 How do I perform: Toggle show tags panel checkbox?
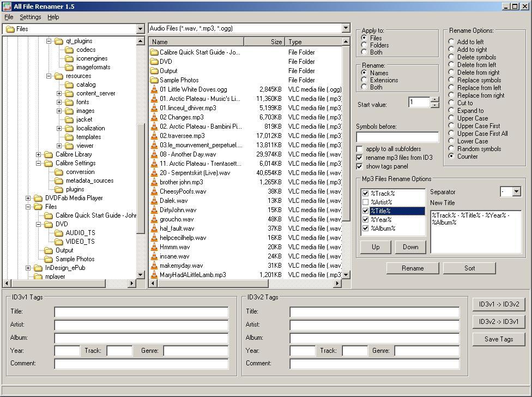point(359,167)
